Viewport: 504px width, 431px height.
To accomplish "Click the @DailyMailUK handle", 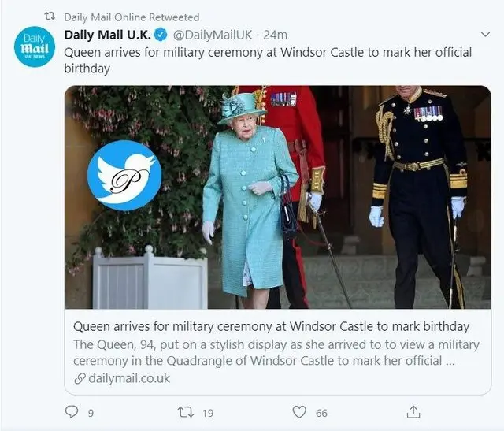I will tap(213, 35).
